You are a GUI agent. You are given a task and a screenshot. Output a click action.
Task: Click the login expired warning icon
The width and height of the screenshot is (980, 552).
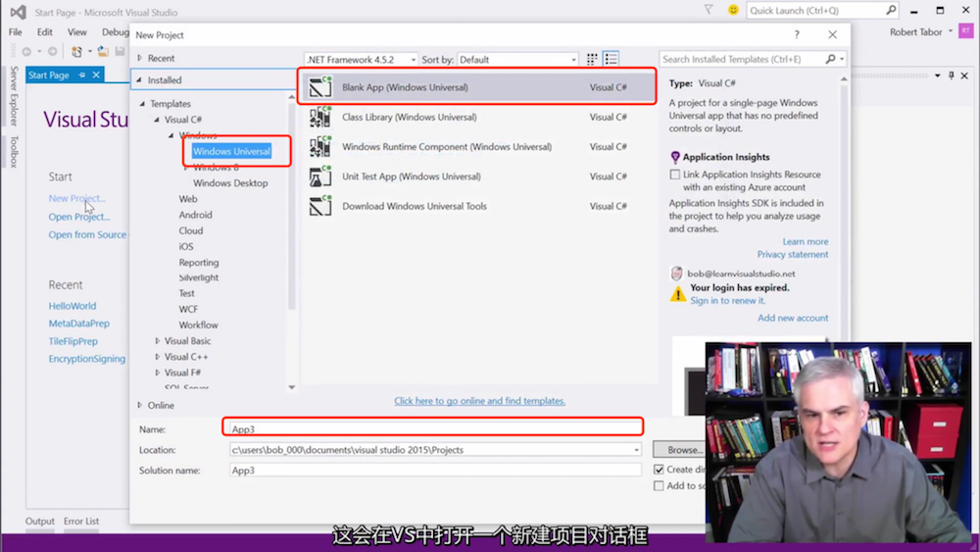click(677, 294)
